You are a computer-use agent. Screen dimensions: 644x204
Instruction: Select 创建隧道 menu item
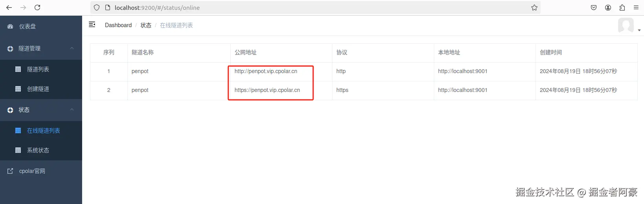[x=41, y=89]
